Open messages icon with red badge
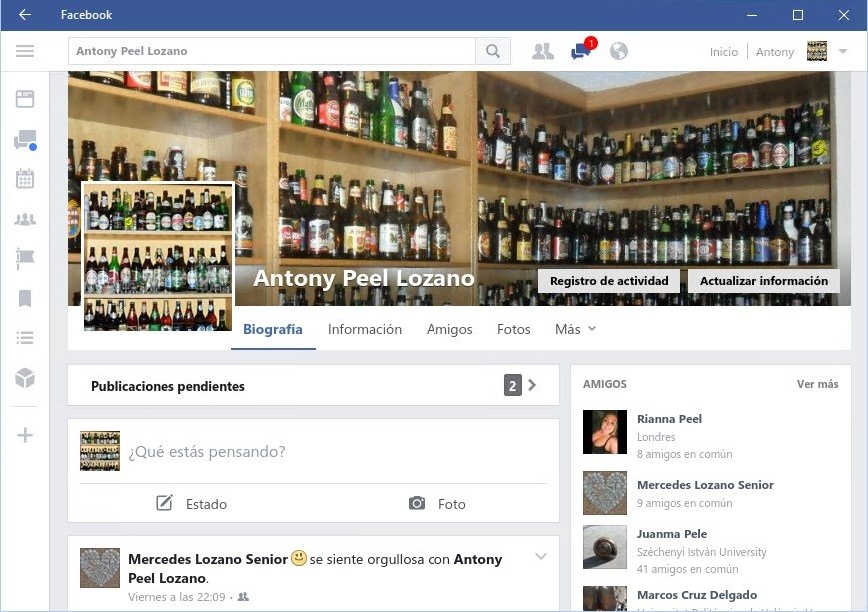868x612 pixels. (x=583, y=50)
